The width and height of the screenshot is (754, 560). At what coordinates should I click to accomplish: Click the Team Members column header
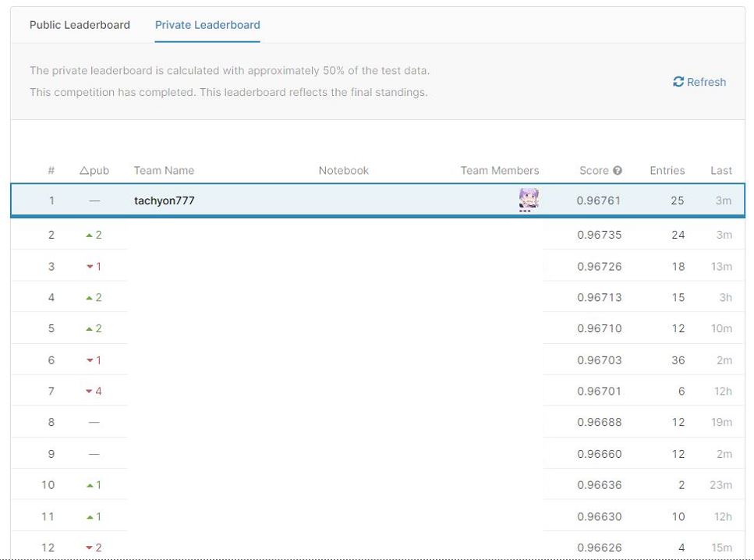coord(500,170)
